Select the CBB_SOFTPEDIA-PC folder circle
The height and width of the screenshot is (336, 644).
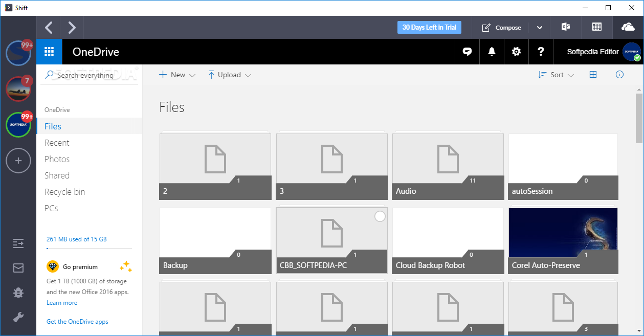pyautogui.click(x=380, y=217)
